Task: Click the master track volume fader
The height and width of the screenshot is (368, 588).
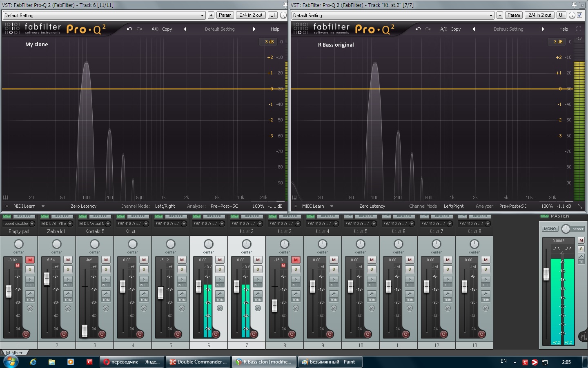Action: [546, 274]
